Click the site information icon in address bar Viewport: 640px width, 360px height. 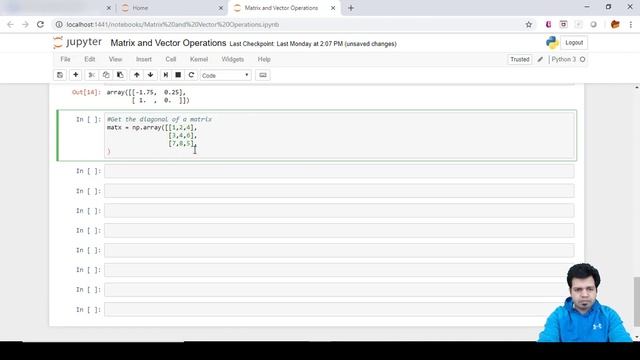[x=59, y=24]
